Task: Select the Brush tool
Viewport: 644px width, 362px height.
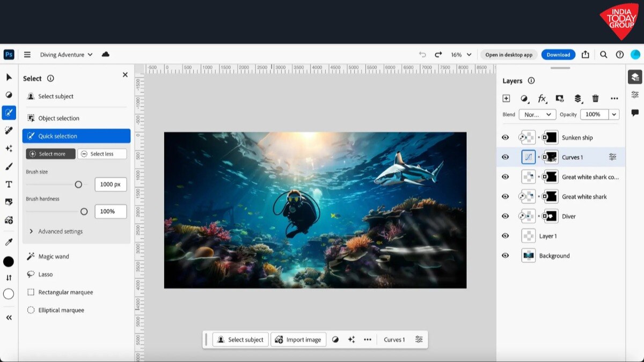Action: pos(9,166)
